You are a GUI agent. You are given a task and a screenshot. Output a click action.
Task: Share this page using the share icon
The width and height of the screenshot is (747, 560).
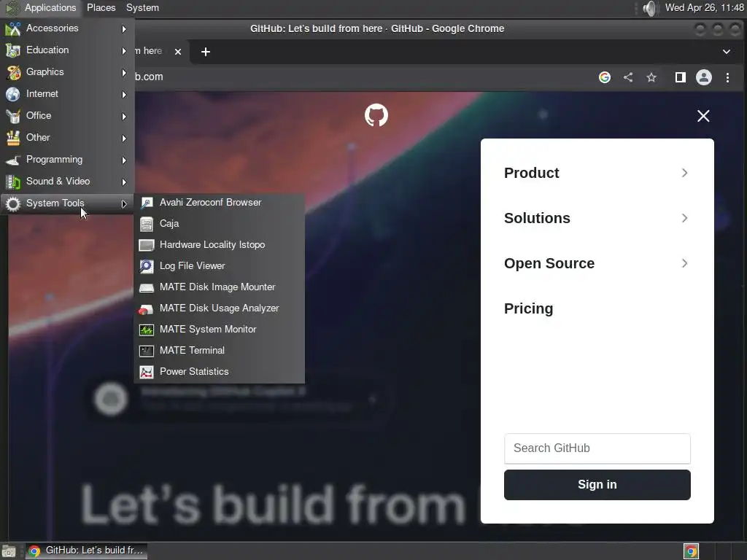point(628,77)
